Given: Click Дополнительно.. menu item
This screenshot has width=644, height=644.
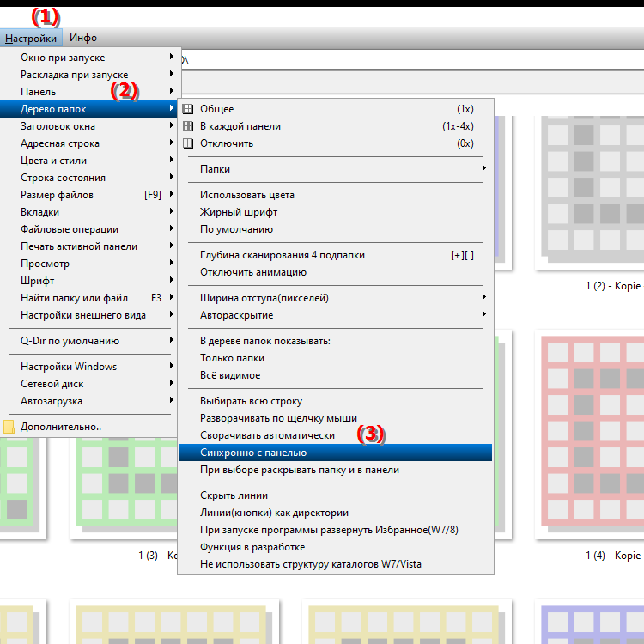Looking at the screenshot, I should tap(88, 427).
